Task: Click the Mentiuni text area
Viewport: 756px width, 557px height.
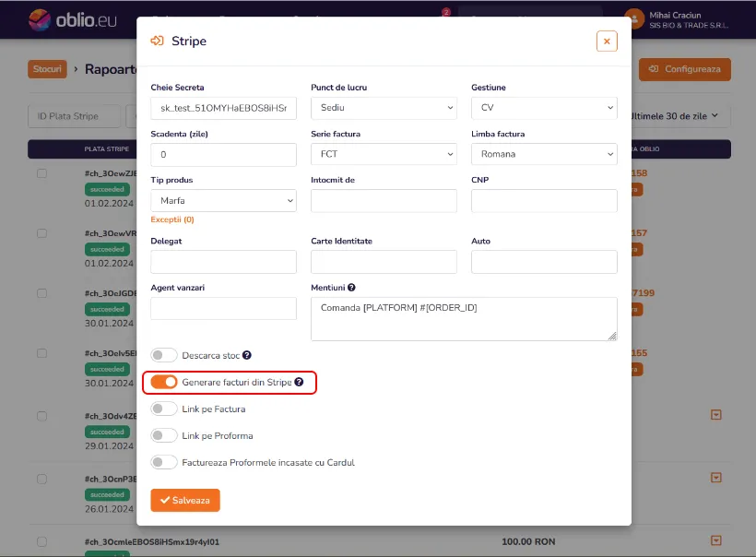Action: point(464,319)
